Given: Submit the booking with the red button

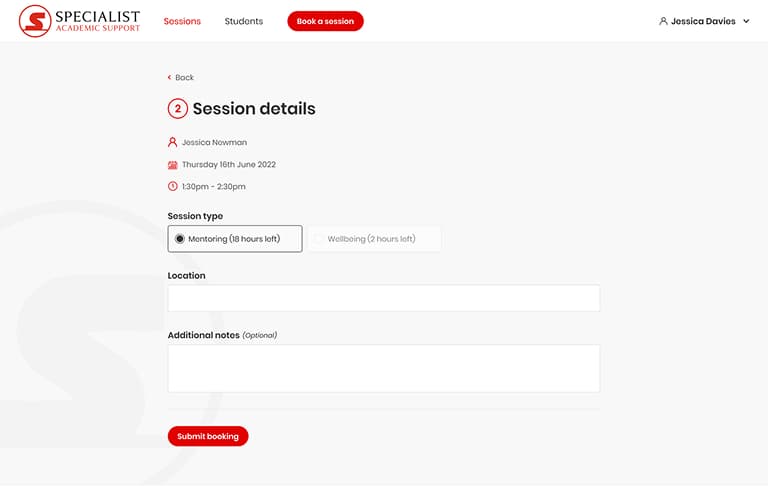Looking at the screenshot, I should [208, 436].
